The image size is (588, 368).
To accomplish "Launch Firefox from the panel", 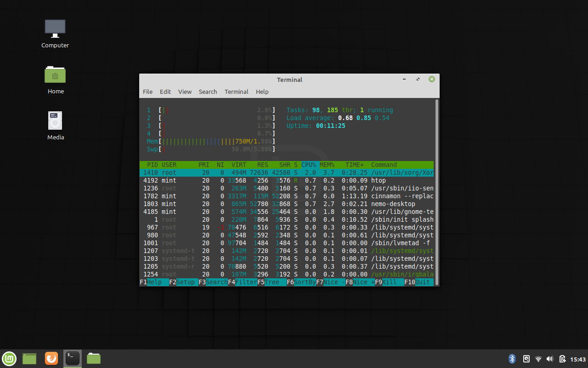I will [51, 358].
